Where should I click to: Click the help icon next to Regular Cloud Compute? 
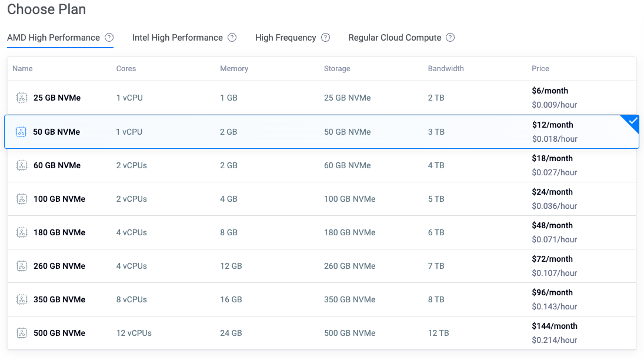(450, 38)
